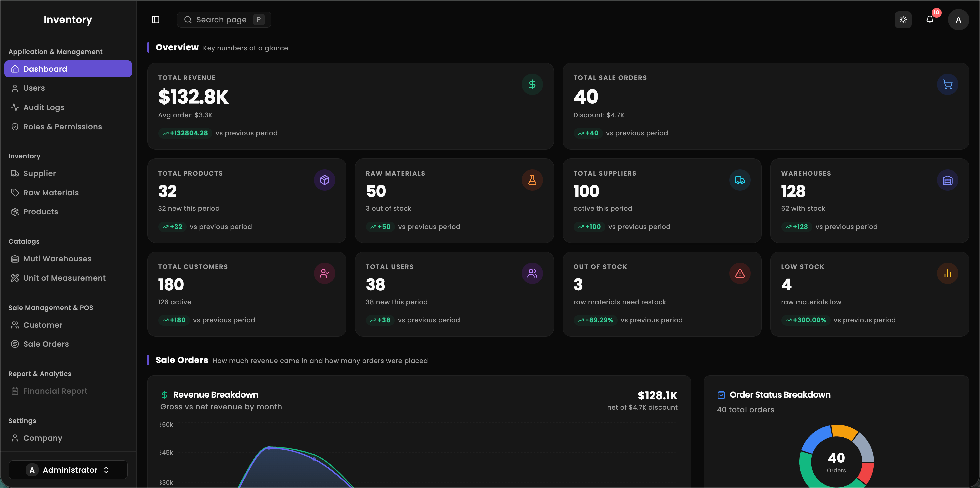The width and height of the screenshot is (980, 488).
Task: Click the dollar icon on Total Revenue
Action: coord(532,84)
